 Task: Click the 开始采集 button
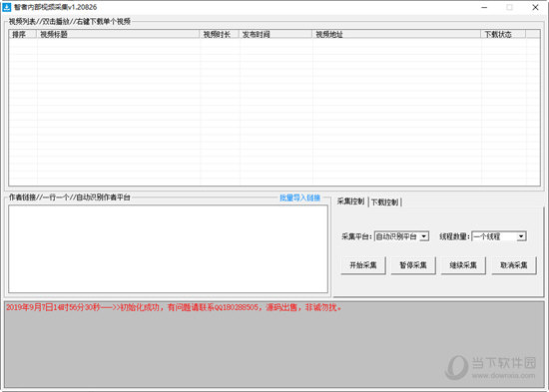tap(363, 265)
